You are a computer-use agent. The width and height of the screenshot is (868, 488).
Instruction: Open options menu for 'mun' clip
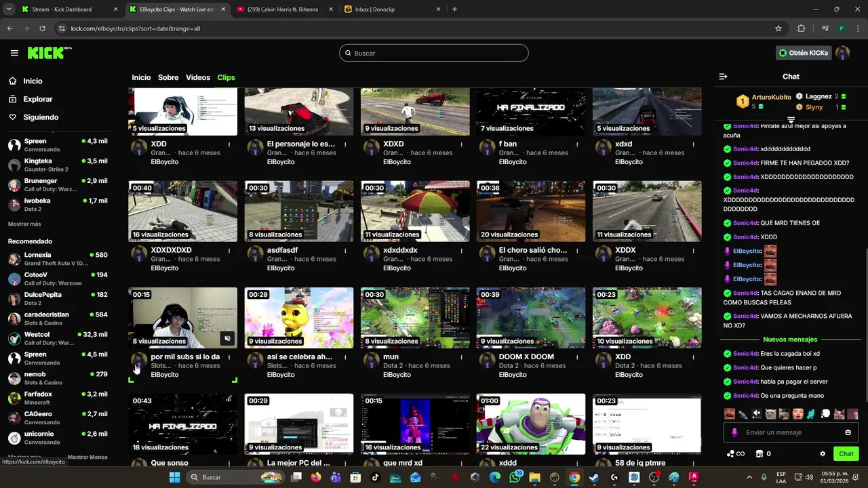pos(461,357)
